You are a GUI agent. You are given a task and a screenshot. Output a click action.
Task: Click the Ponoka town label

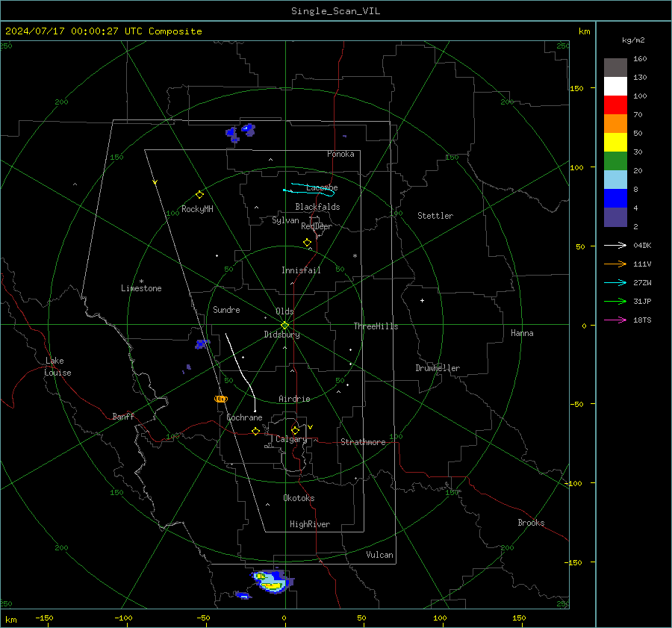coord(340,154)
